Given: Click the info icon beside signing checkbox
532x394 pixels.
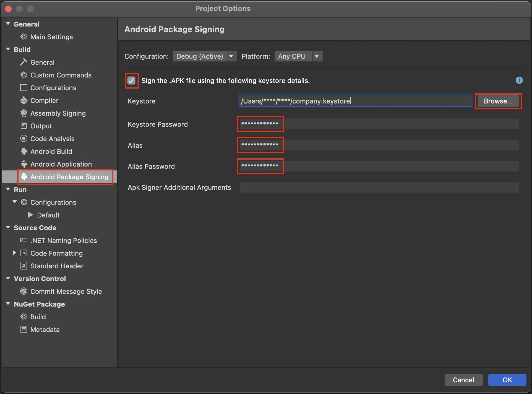Looking at the screenshot, I should (519, 80).
